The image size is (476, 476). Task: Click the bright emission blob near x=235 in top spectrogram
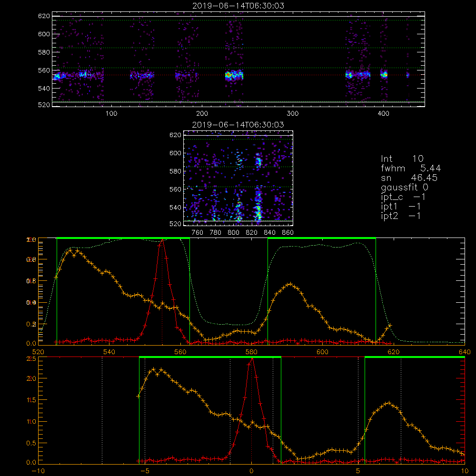pyautogui.click(x=234, y=75)
